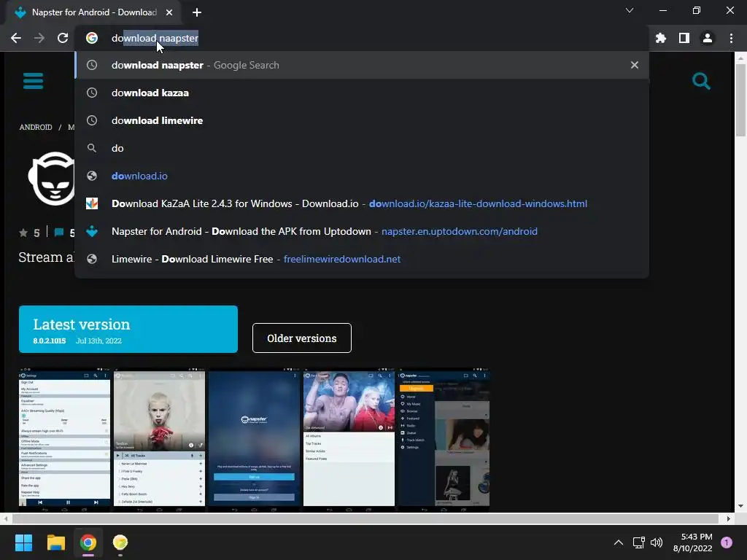747x560 pixels.
Task: Select the download kazaa suggestion
Action: (x=362, y=93)
